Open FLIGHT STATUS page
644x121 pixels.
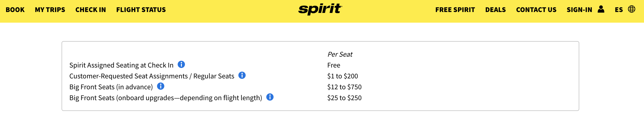(x=141, y=10)
